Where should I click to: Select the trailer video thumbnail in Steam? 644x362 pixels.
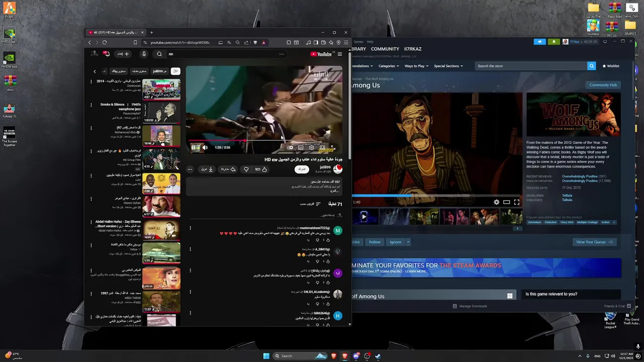click(364, 217)
